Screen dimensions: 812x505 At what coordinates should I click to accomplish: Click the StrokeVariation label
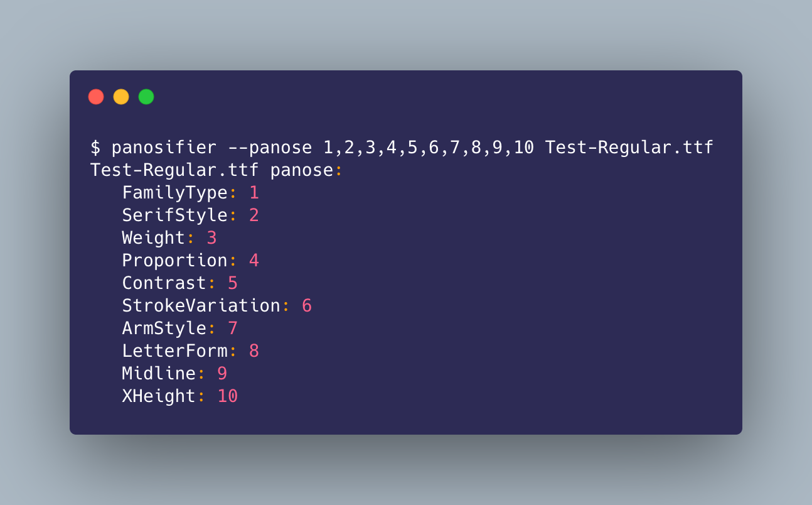(201, 306)
